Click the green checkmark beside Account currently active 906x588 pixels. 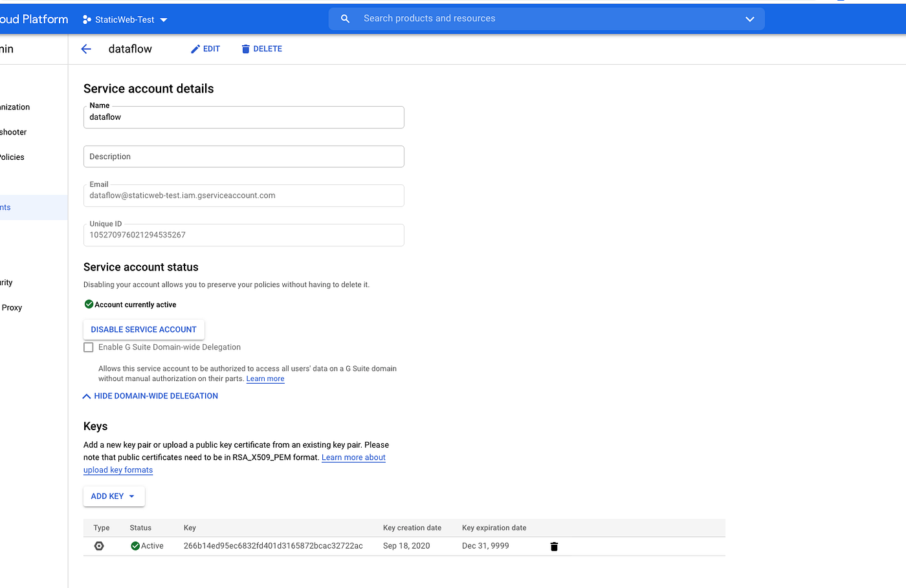click(88, 304)
